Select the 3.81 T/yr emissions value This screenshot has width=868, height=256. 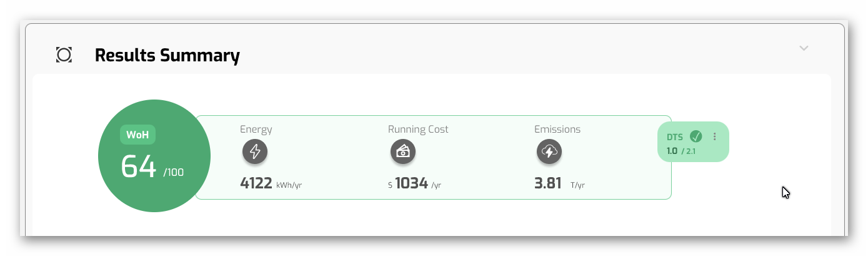click(559, 183)
